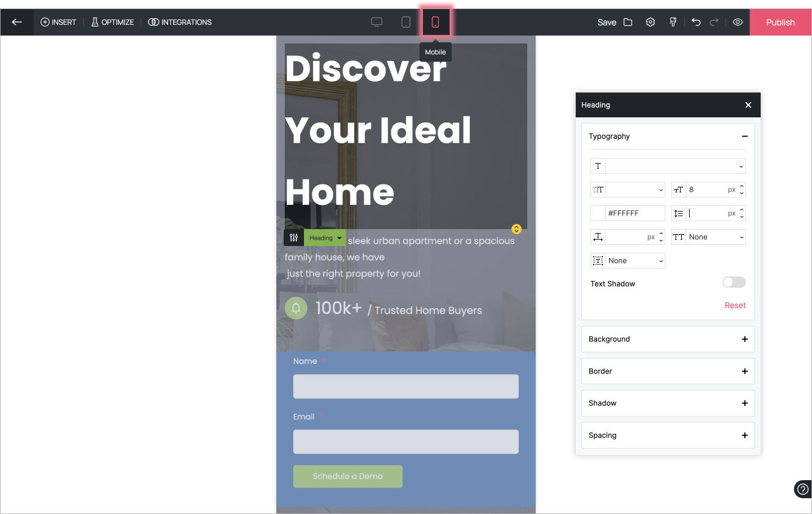Open the text decoration None dropdown

click(x=635, y=261)
